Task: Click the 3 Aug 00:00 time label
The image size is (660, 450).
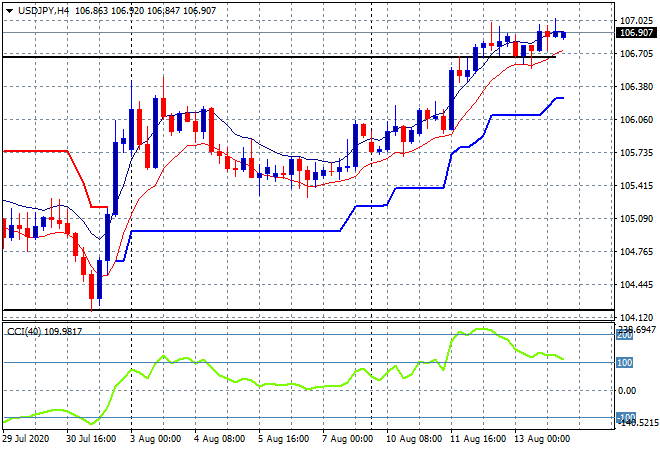Action: coord(155,439)
